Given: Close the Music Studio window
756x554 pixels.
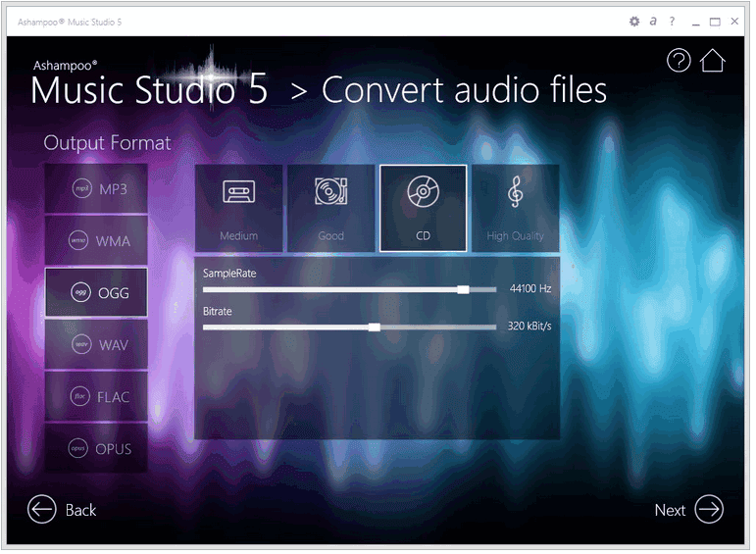Looking at the screenshot, I should point(734,22).
